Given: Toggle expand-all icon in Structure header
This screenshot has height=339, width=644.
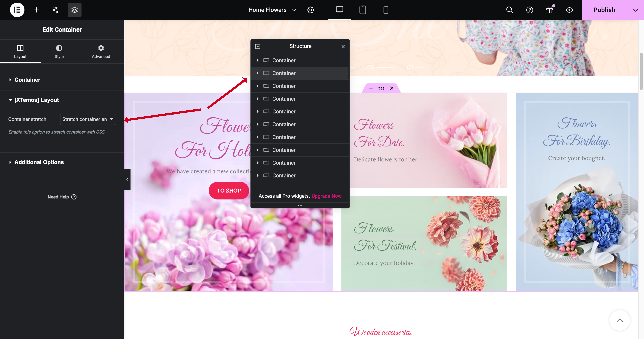Looking at the screenshot, I should tap(257, 46).
